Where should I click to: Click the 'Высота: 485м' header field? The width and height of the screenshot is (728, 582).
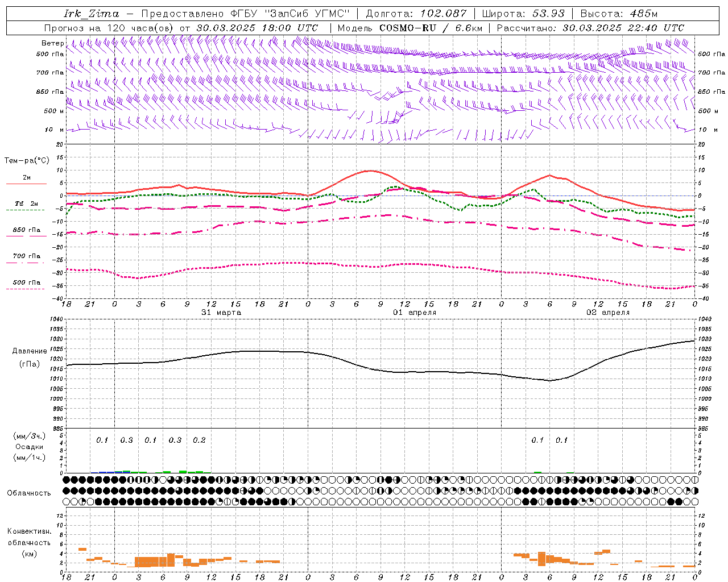[618, 14]
